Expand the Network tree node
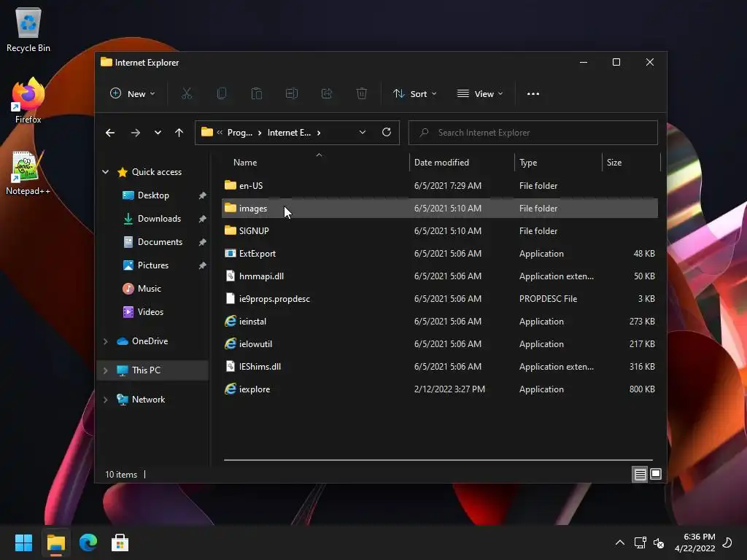Screen dimensions: 747x560 coord(105,400)
